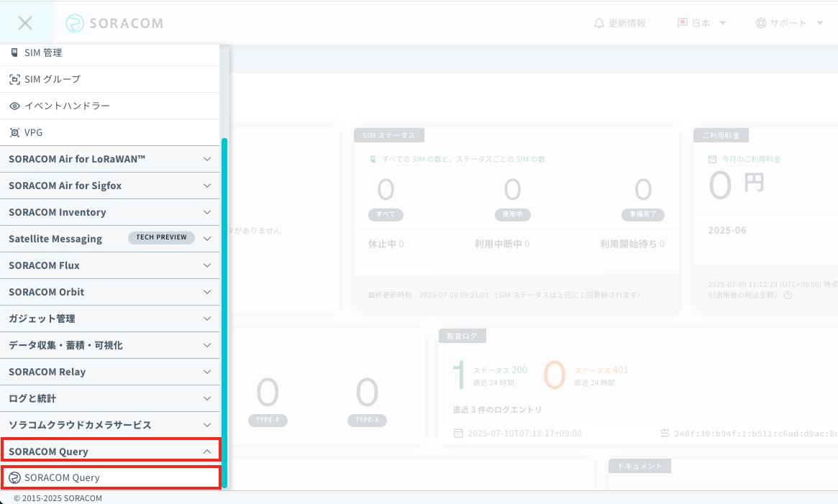Click the © 2015-2025 SORACOM footer text

(x=58, y=498)
